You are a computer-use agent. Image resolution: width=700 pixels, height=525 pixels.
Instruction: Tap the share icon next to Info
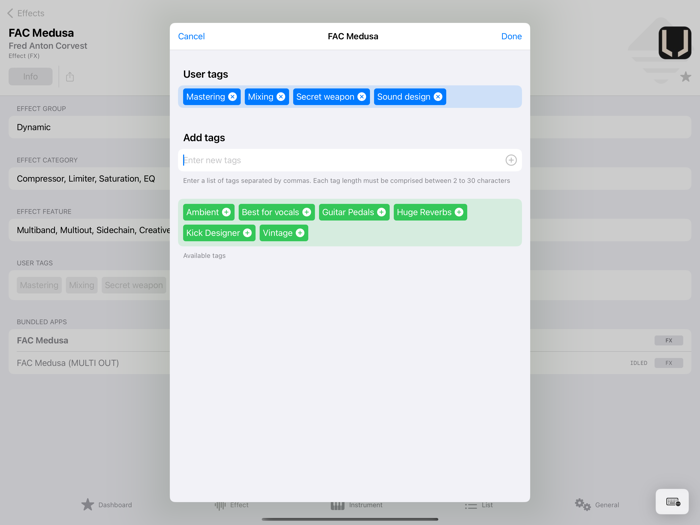tap(70, 77)
